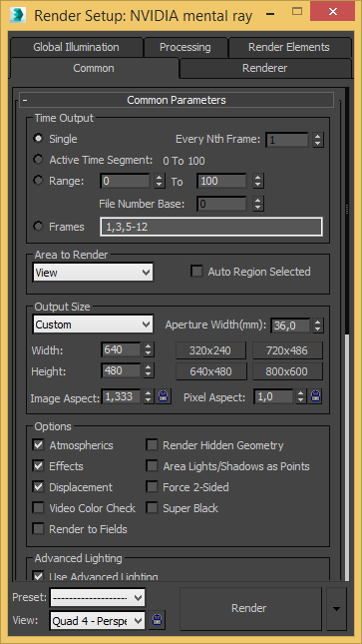Image resolution: width=362 pixels, height=644 pixels.
Task: Select the Frames radio button
Action: (38, 227)
